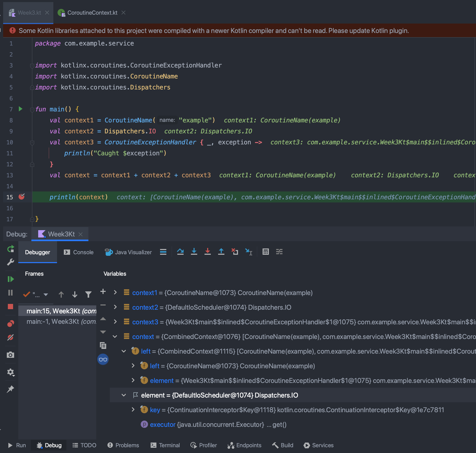Move watch down in Variables panel
The width and height of the screenshot is (476, 453).
coord(103,332)
